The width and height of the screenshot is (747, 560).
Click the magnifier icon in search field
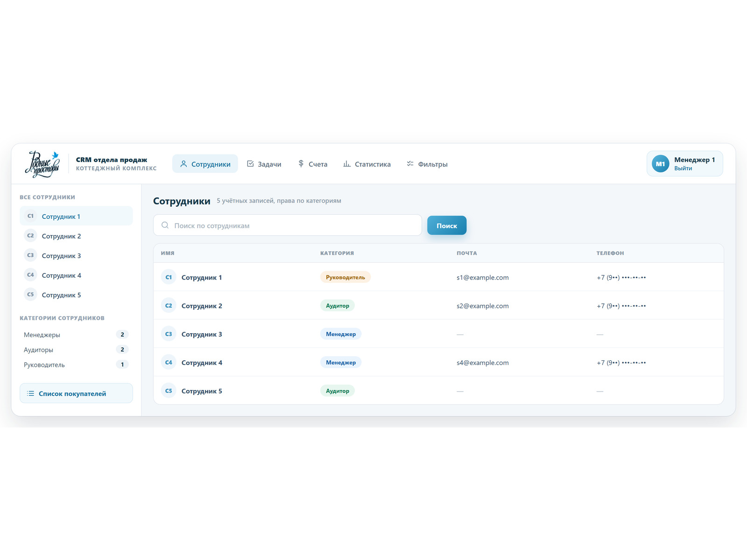click(165, 225)
